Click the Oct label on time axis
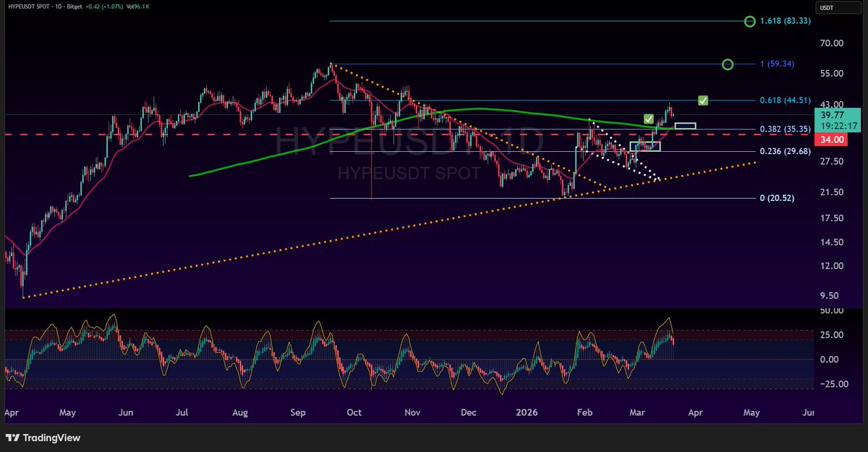The image size is (868, 452). click(354, 413)
